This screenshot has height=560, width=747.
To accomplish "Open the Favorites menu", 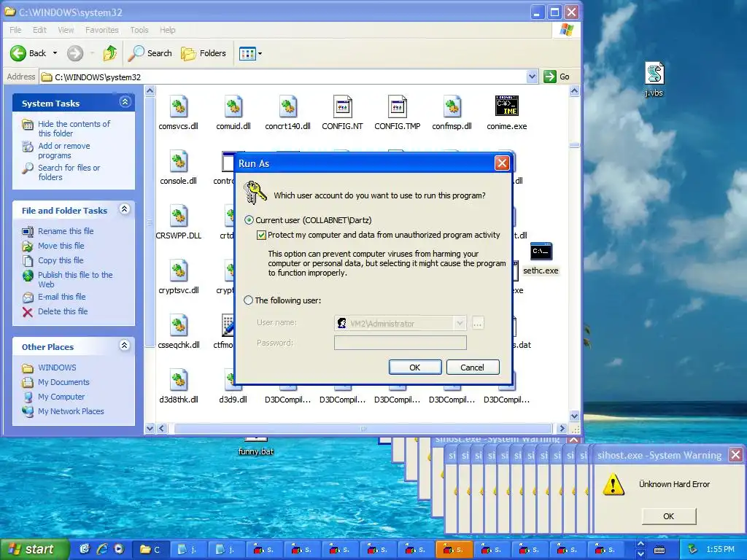I will click(102, 30).
